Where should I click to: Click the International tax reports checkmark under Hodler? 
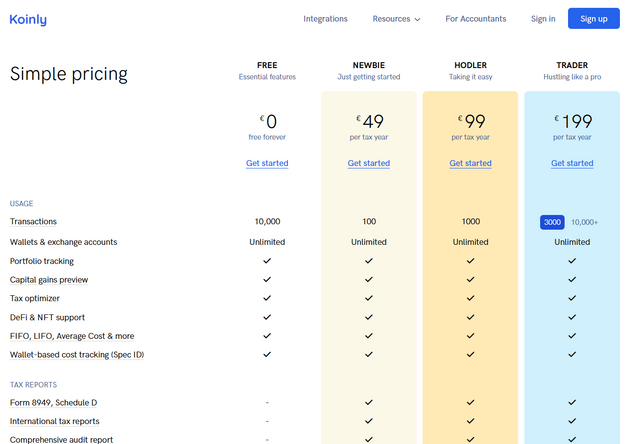click(x=470, y=421)
